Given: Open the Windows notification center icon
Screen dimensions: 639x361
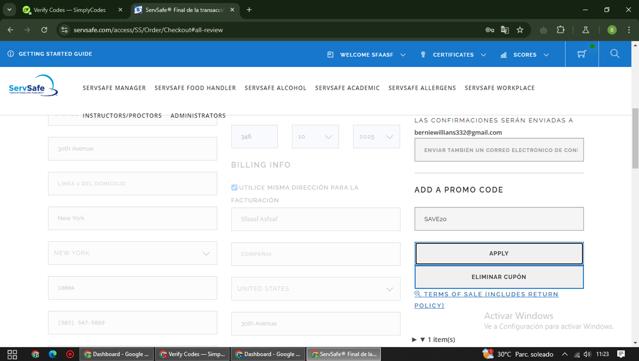Looking at the screenshot, I should point(621,354).
